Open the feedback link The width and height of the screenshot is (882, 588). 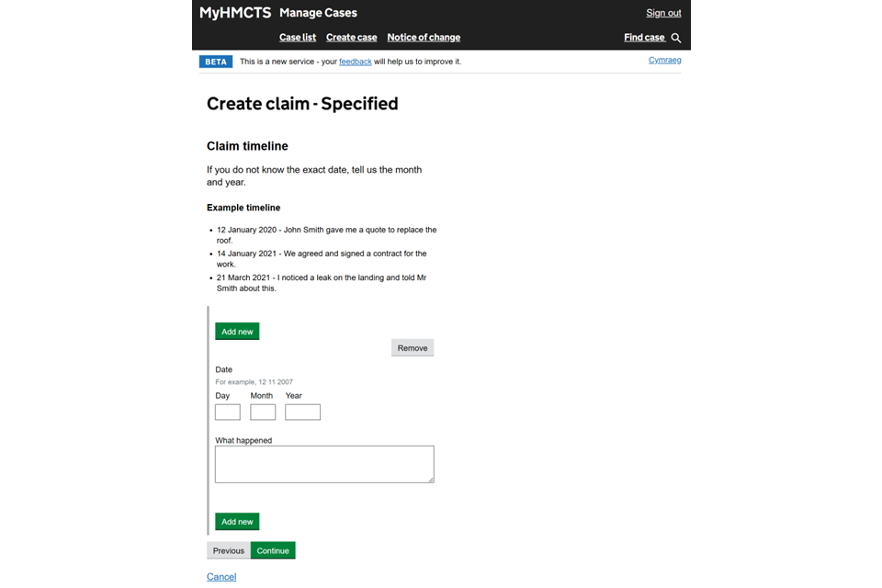pos(355,62)
